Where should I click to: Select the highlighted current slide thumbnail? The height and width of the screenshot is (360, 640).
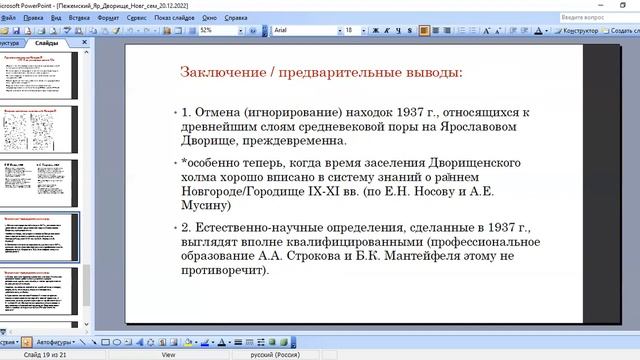[39, 237]
